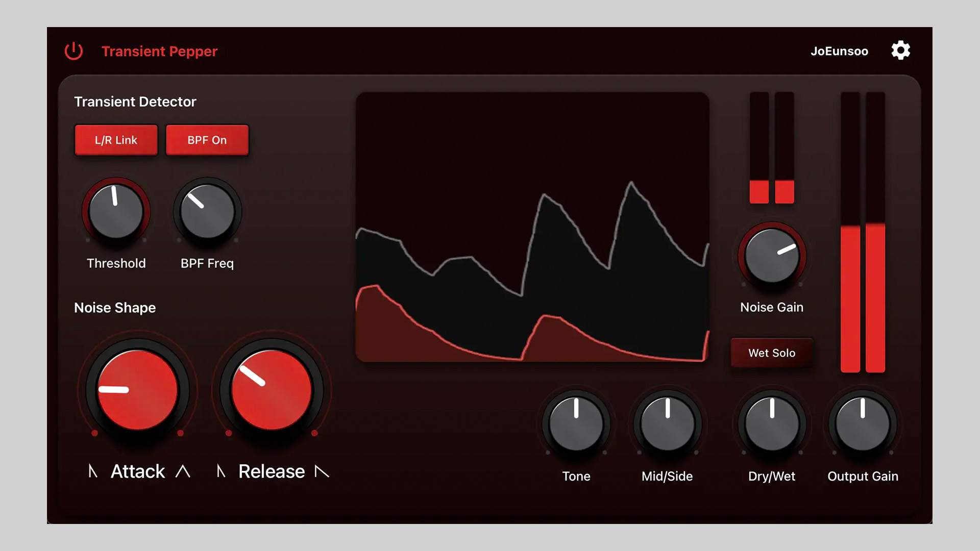Enable Wet Solo
This screenshot has height=551, width=980.
772,353
